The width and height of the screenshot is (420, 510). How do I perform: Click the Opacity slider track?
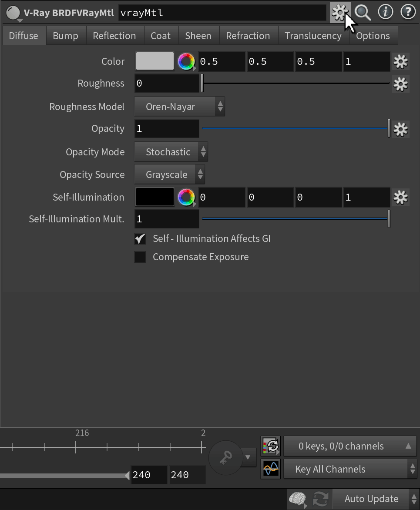tap(296, 128)
